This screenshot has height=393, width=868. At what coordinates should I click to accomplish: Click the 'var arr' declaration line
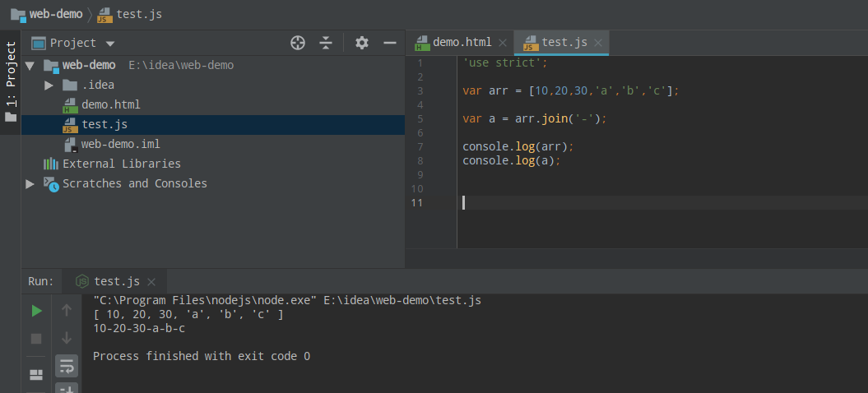(571, 90)
